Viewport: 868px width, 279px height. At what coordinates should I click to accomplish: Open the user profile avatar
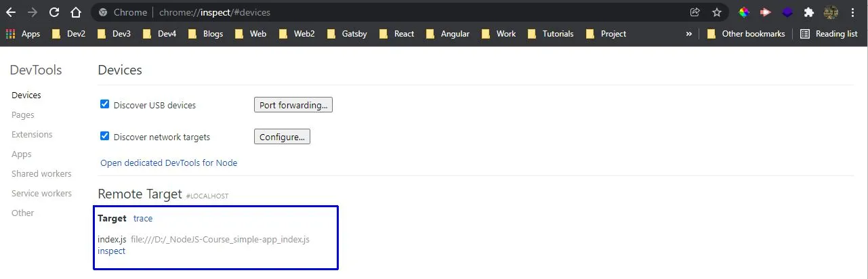point(831,12)
